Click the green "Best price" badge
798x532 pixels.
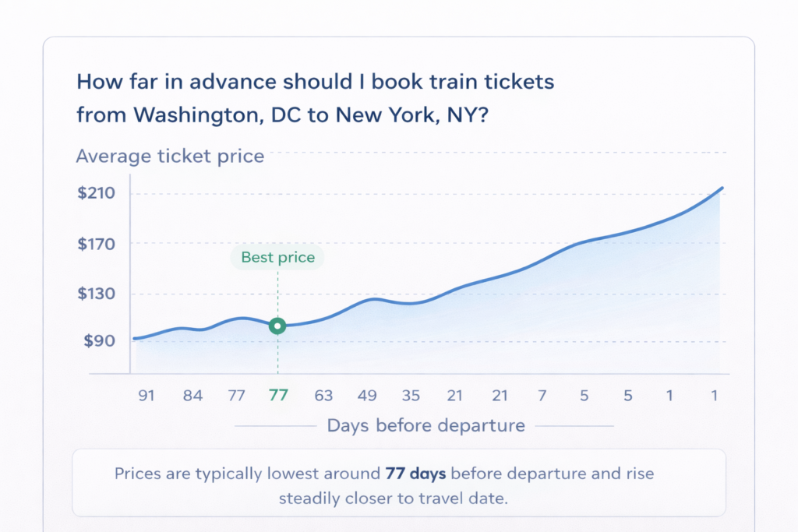(277, 258)
